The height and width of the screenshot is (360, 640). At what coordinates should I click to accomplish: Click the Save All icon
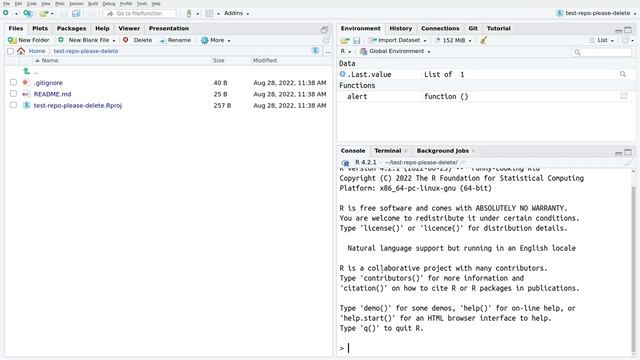tap(76, 13)
